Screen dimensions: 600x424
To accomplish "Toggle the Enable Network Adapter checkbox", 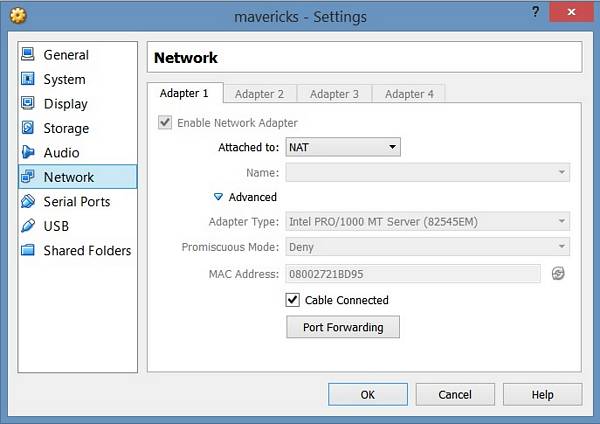I will 164,123.
